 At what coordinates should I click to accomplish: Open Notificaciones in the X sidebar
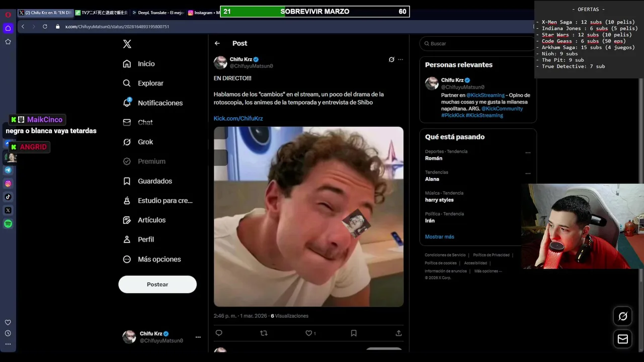point(153,103)
